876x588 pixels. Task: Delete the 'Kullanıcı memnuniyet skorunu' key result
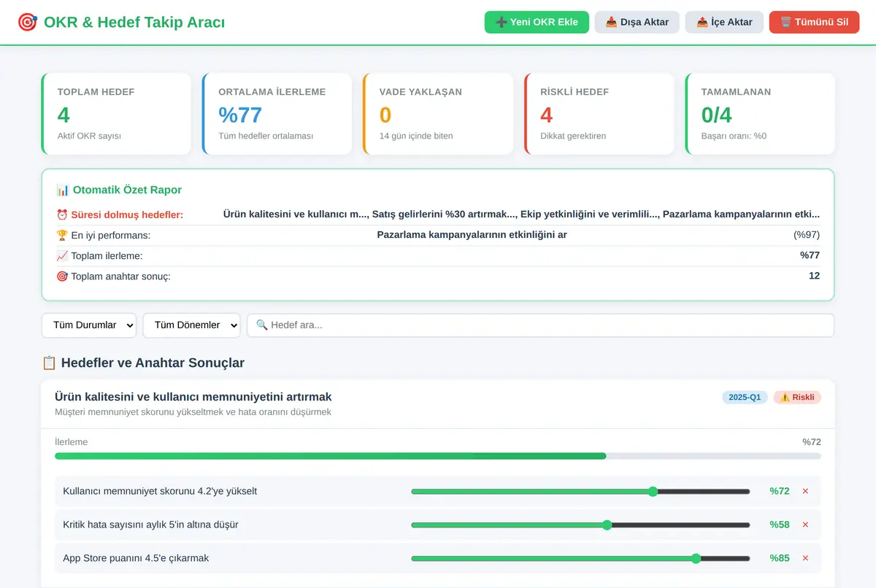[805, 491]
